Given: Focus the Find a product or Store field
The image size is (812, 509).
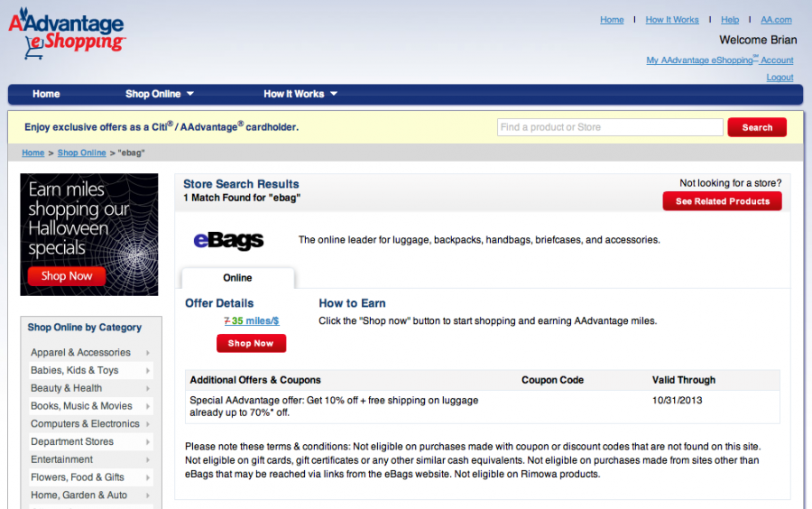Looking at the screenshot, I should pyautogui.click(x=610, y=127).
